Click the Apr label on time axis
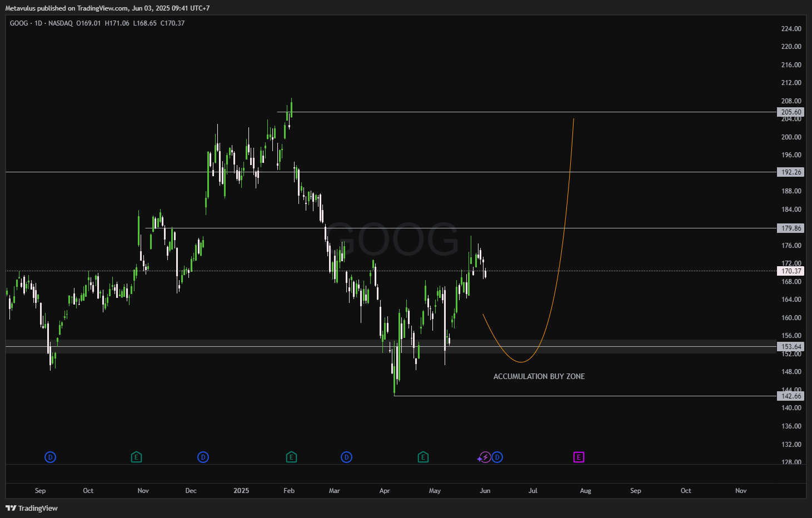 pyautogui.click(x=385, y=491)
